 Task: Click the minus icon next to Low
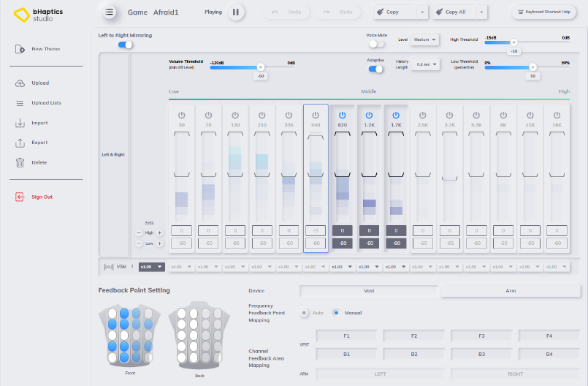(x=139, y=243)
